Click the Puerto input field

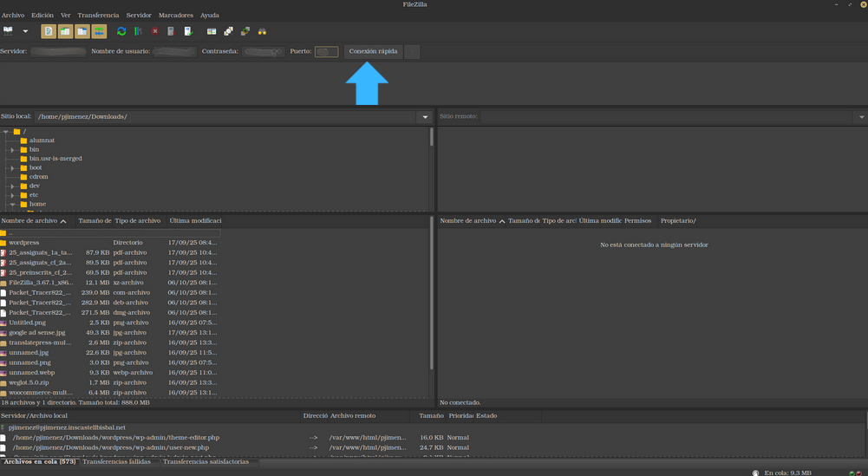pos(326,52)
